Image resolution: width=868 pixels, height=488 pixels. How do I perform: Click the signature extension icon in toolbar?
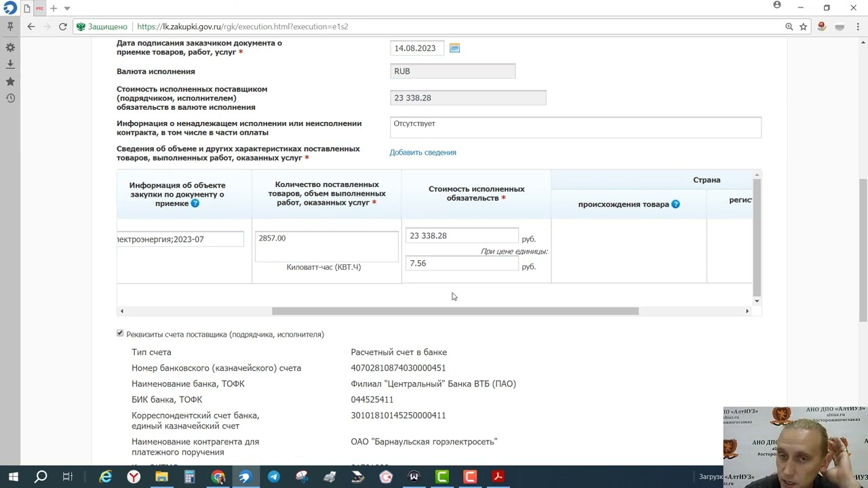point(821,26)
